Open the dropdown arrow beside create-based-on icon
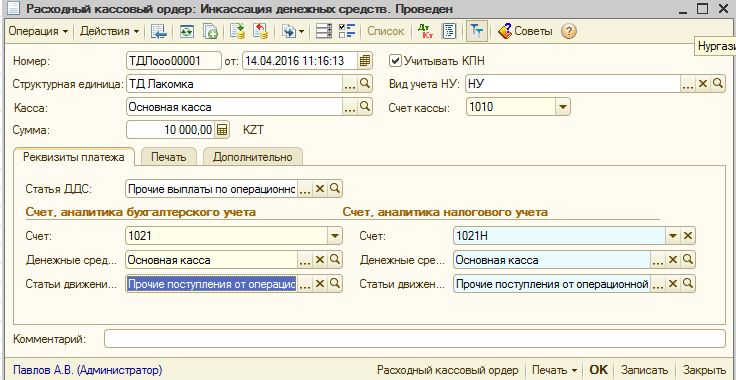 [x=301, y=31]
